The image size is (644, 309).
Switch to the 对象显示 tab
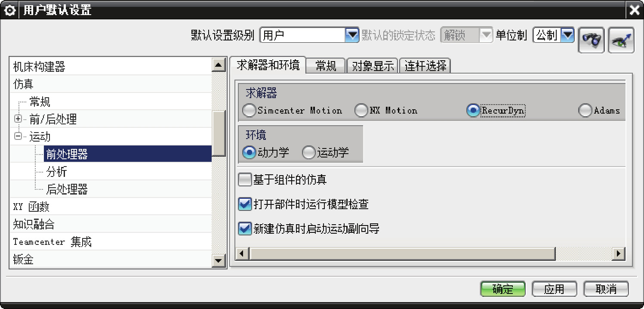(x=373, y=66)
